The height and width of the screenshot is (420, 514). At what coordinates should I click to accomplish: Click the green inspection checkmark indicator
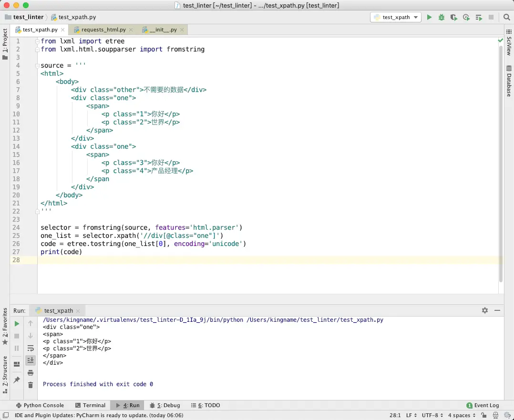tap(501, 41)
